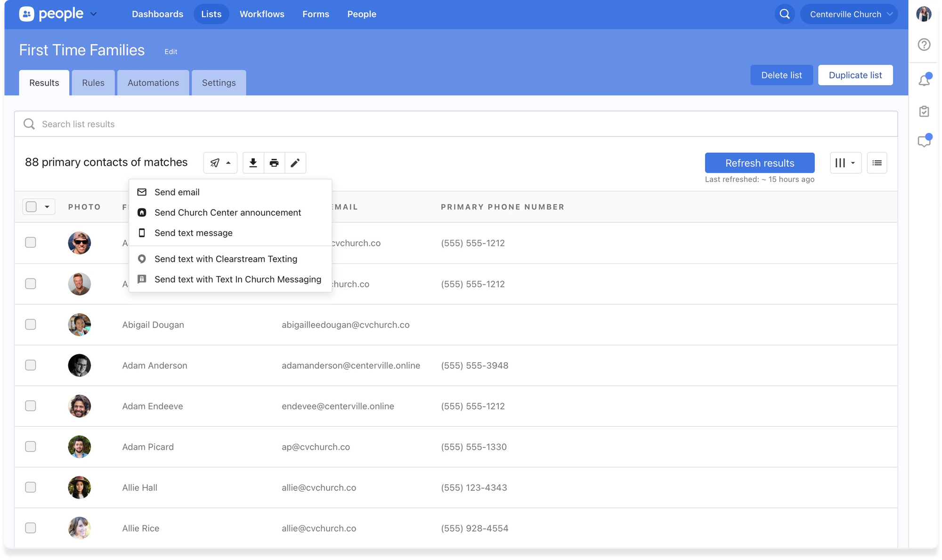
Task: Click the print icon in the toolbar
Action: coord(274,162)
